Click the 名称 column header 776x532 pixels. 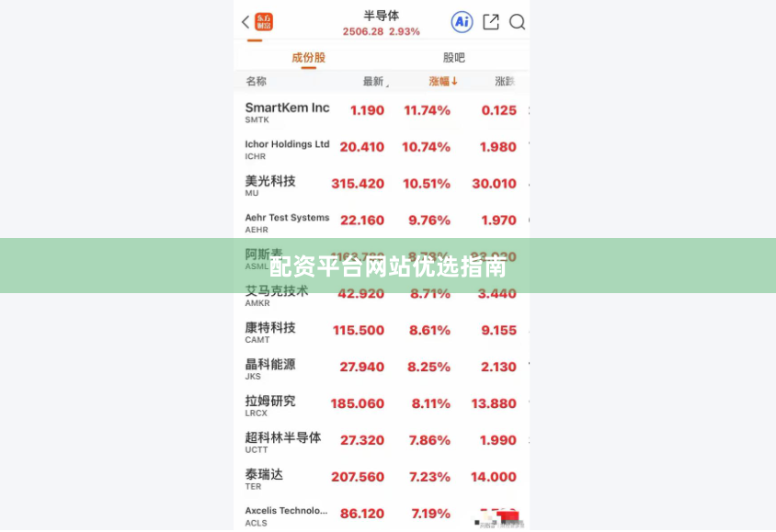pos(256,82)
